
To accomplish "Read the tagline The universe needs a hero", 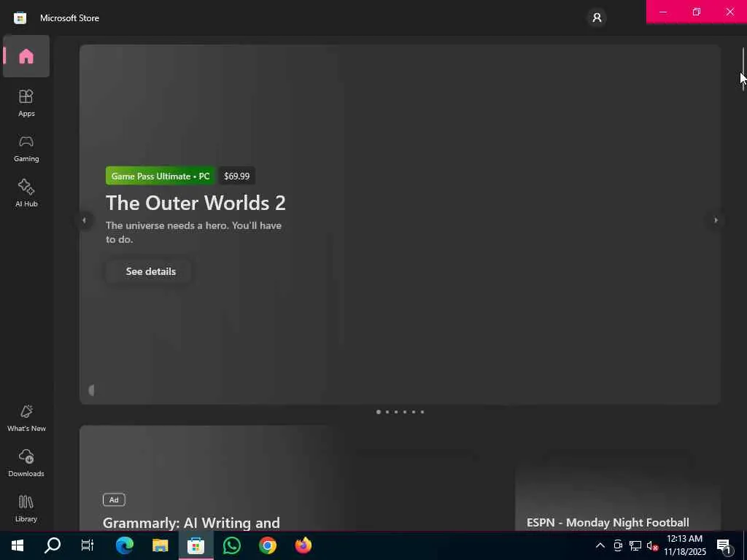I will point(193,233).
